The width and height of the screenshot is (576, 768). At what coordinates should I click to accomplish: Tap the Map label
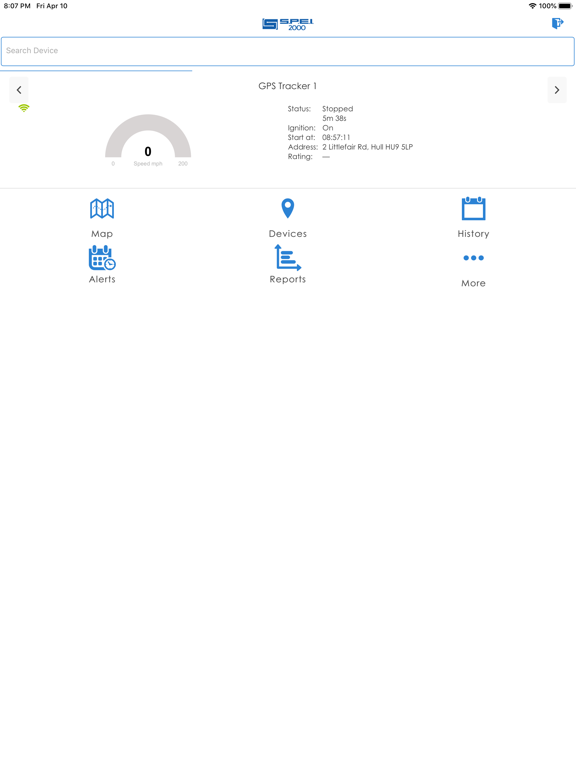[102, 234]
